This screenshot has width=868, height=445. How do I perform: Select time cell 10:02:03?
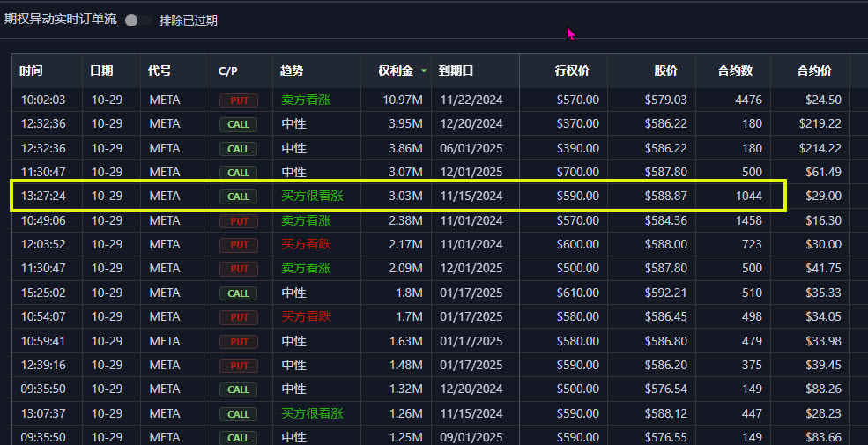tap(43, 100)
